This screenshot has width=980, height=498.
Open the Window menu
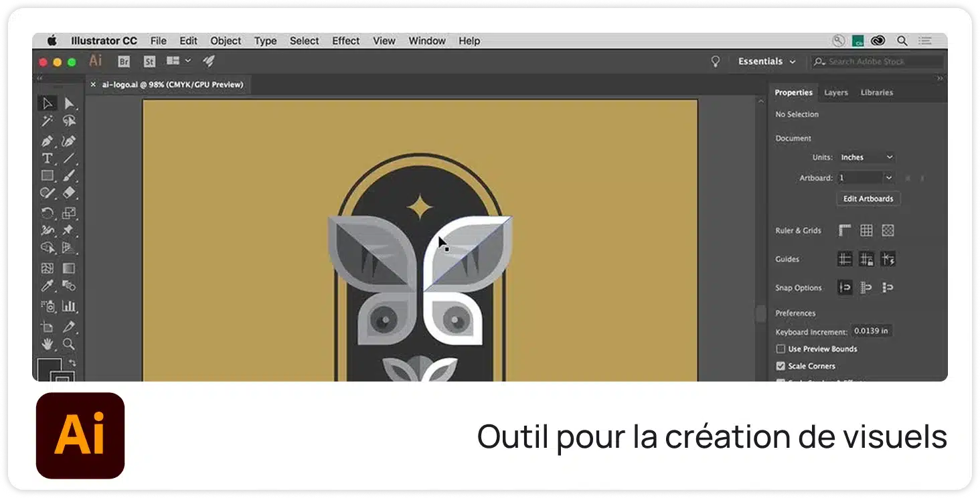point(427,41)
